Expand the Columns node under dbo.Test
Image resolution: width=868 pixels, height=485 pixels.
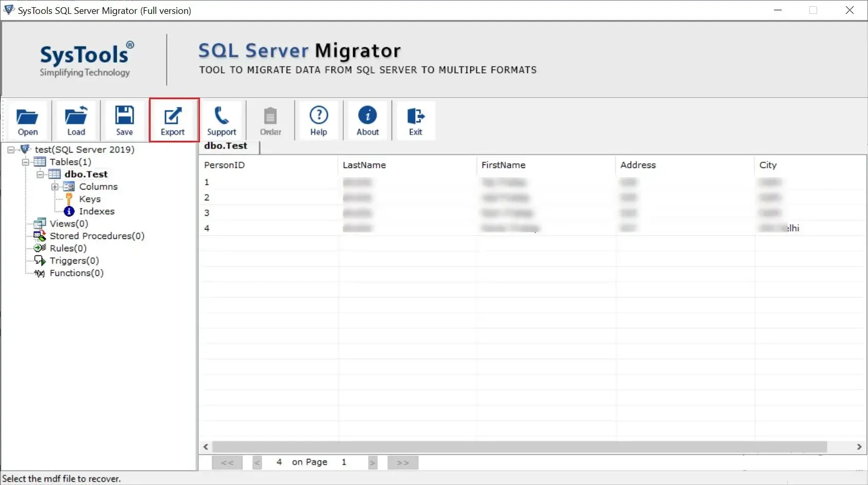(x=55, y=187)
